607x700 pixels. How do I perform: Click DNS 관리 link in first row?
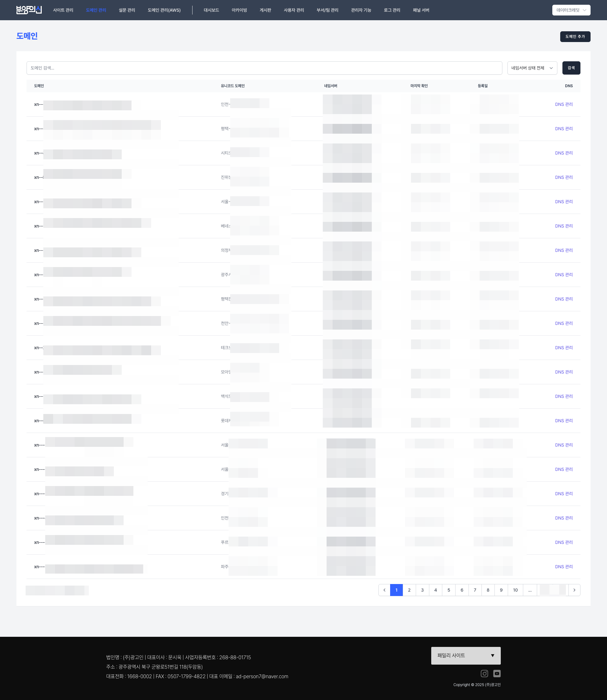(x=564, y=104)
